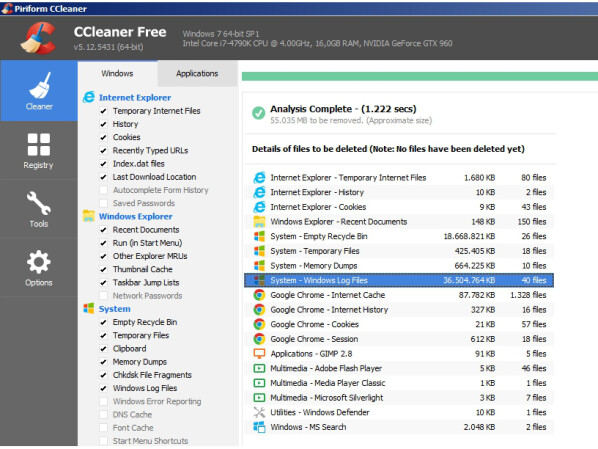Click multimedia icon beside Microsoft Silverlight
Viewport: 598px width, 449px height.
click(x=259, y=398)
